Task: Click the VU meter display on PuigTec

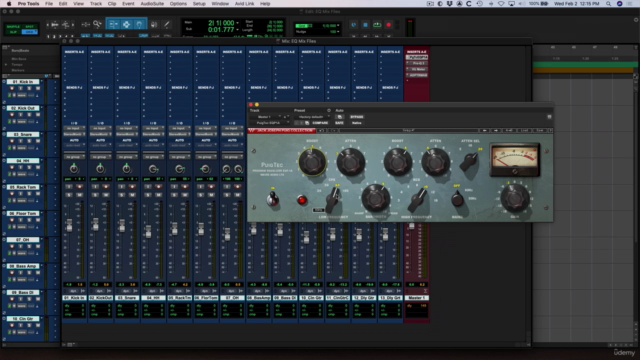Action: 515,159
